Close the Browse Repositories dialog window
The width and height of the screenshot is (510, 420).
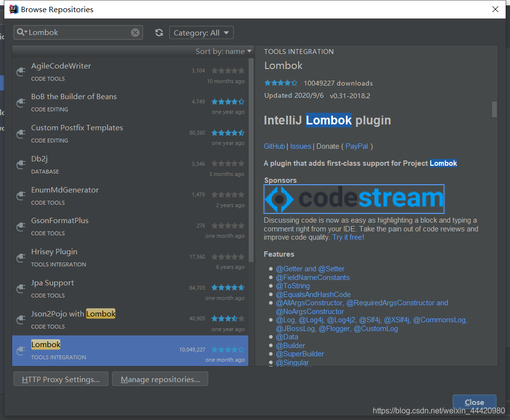[495, 9]
